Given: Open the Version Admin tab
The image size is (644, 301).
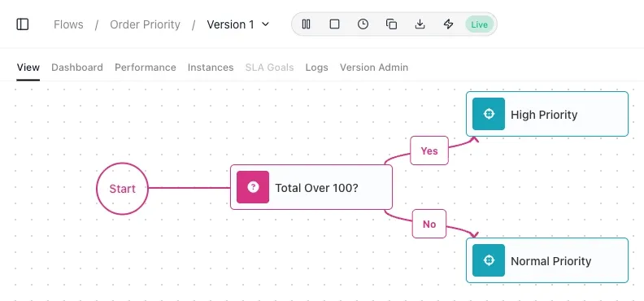Looking at the screenshot, I should [x=374, y=68].
